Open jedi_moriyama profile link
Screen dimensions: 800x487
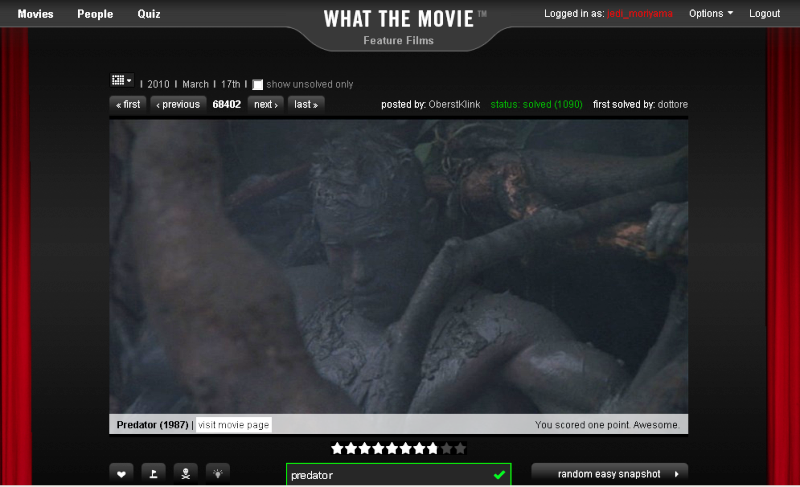pyautogui.click(x=640, y=14)
